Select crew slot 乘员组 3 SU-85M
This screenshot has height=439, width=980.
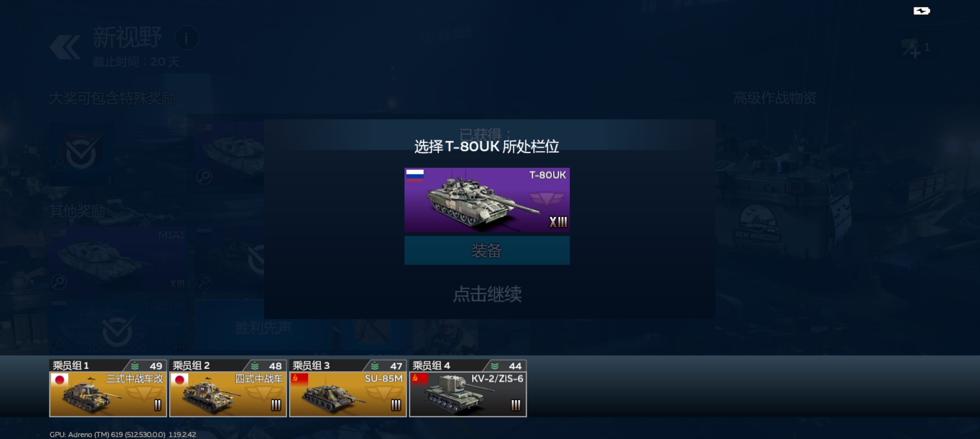pyautogui.click(x=348, y=388)
